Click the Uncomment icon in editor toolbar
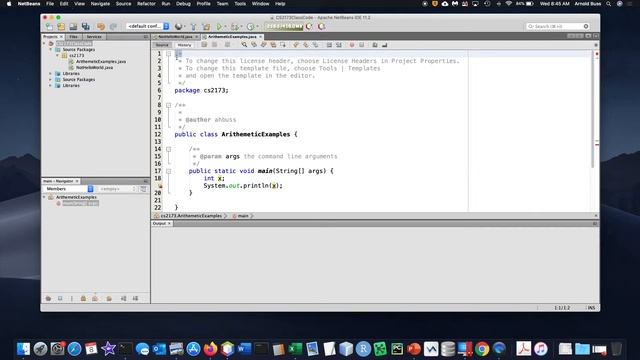The image size is (640, 360). (384, 45)
